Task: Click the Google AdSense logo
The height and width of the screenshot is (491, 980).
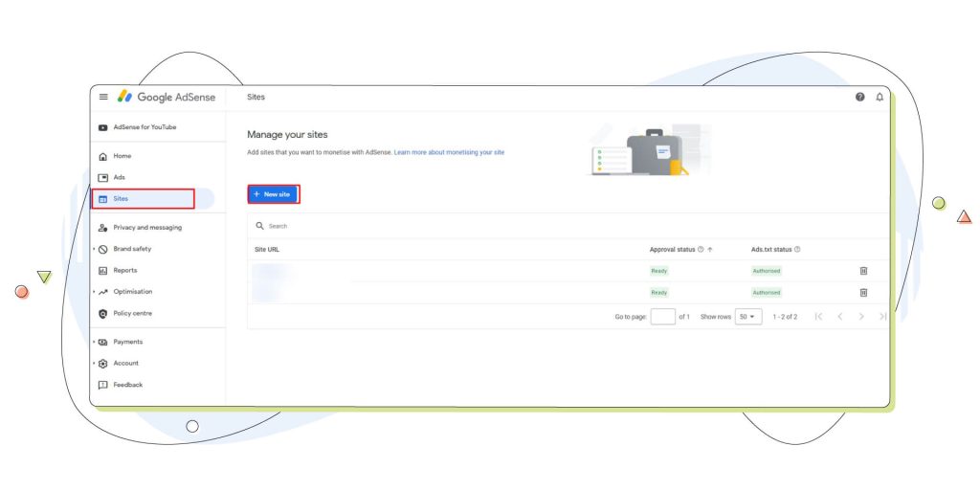Action: click(167, 97)
